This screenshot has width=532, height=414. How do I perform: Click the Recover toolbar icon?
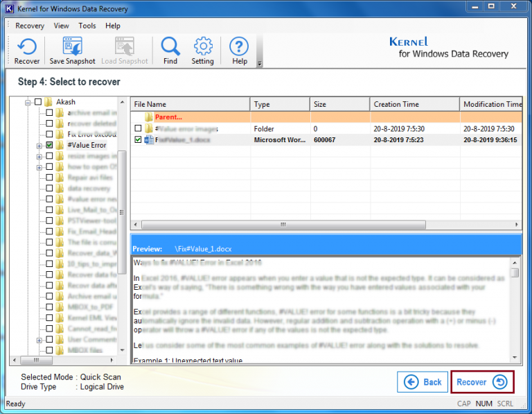(27, 51)
